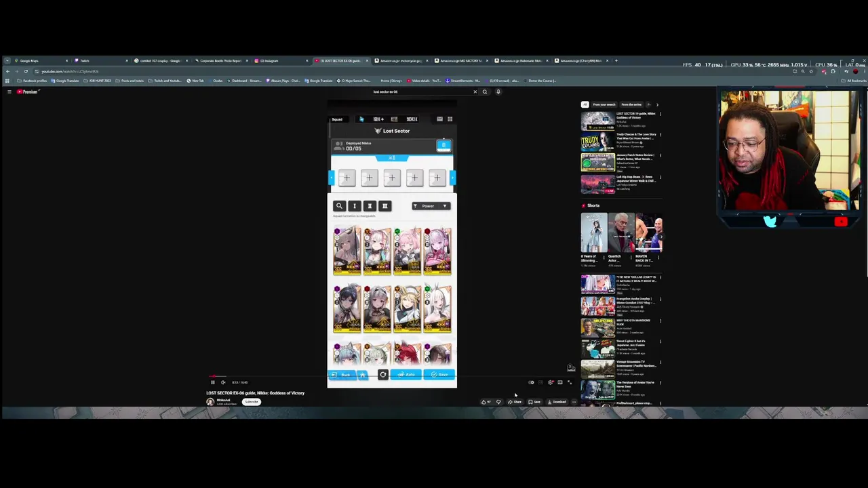Switch to theater mode in the player

point(559,382)
